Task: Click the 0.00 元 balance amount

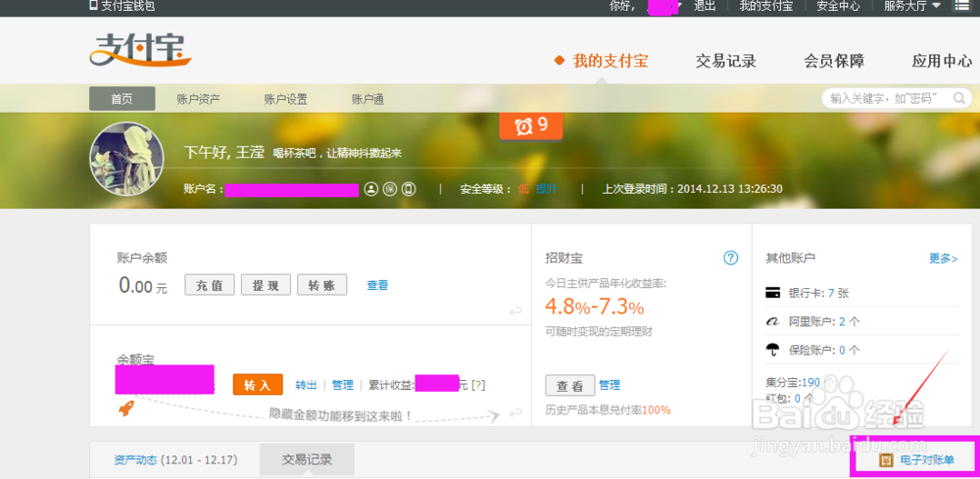Action: (143, 285)
